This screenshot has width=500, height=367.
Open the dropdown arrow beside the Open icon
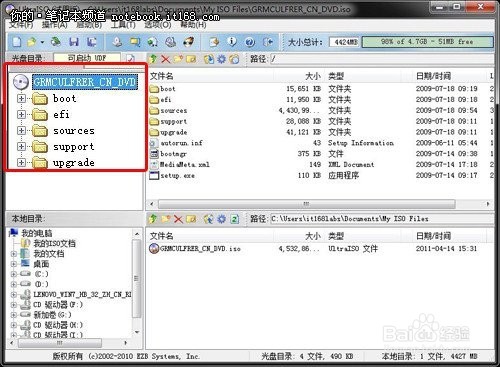42,42
